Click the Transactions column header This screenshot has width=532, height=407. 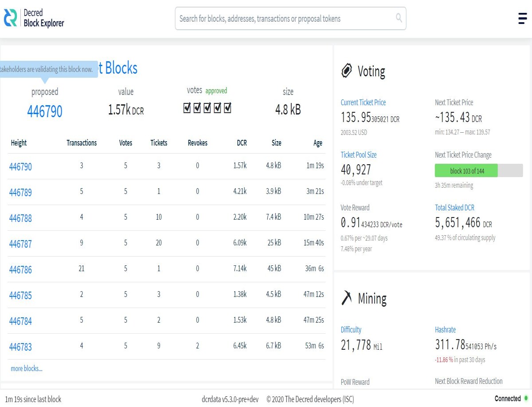82,143
